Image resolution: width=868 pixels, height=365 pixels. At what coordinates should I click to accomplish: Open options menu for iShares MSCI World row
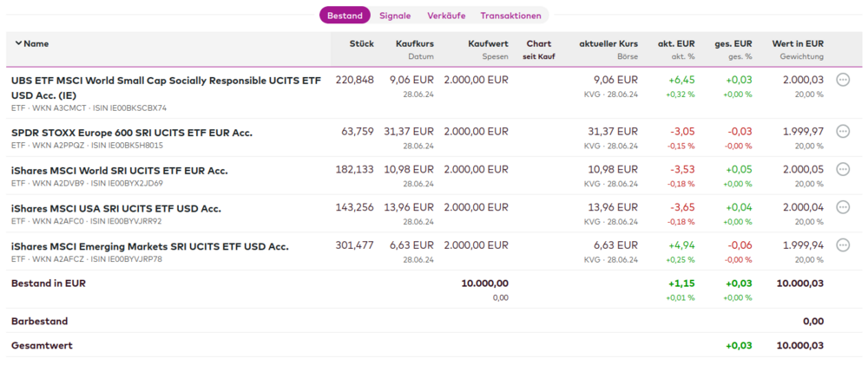click(843, 169)
